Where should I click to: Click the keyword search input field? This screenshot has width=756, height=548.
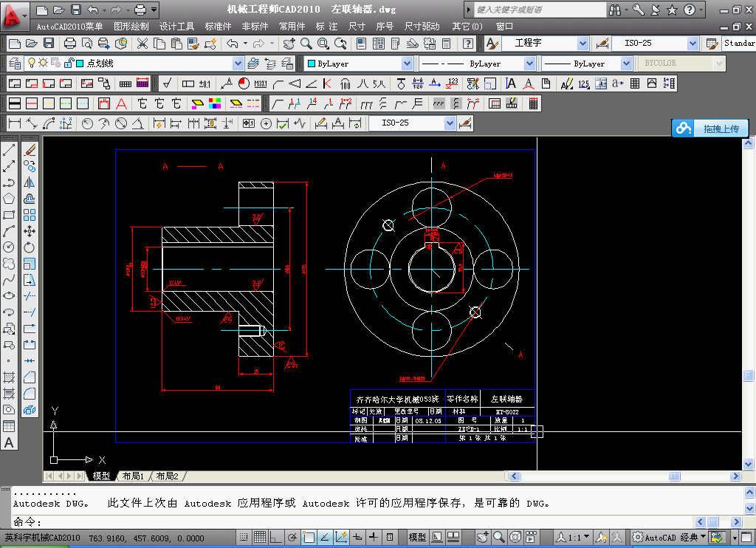[x=540, y=10]
